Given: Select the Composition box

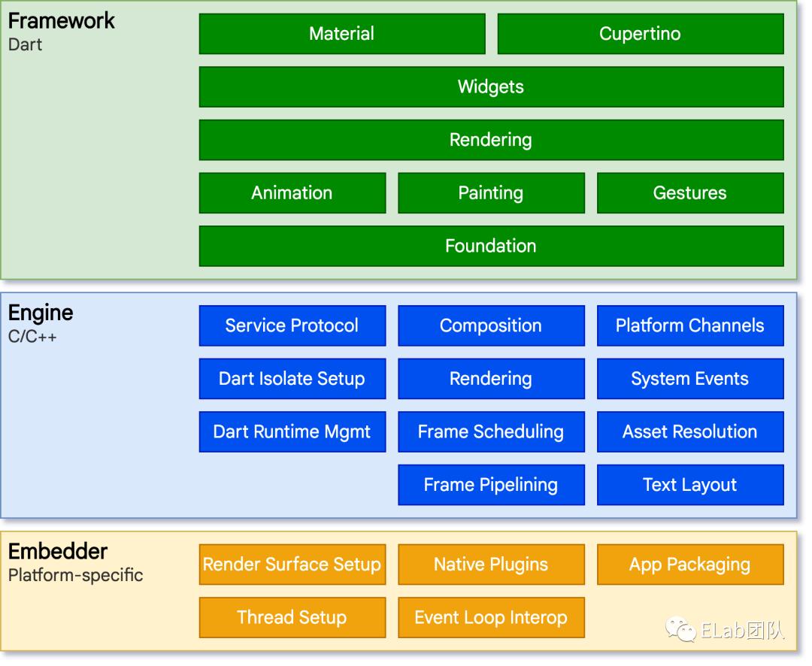Looking at the screenshot, I should pos(491,325).
